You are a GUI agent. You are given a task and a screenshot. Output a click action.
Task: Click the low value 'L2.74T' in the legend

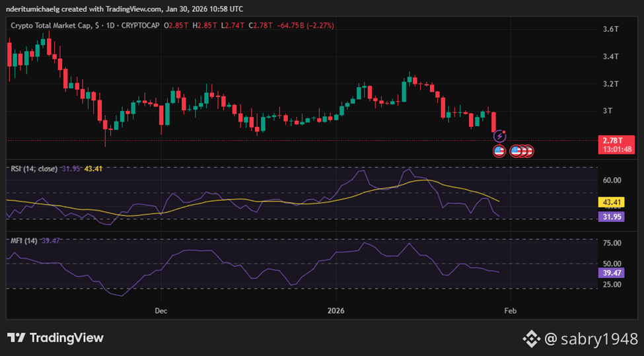point(233,26)
